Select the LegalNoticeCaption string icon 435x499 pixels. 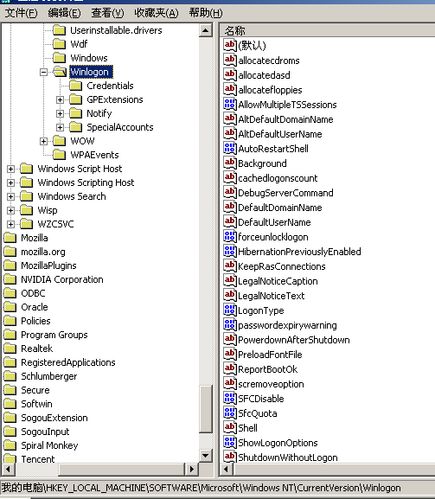[230, 281]
